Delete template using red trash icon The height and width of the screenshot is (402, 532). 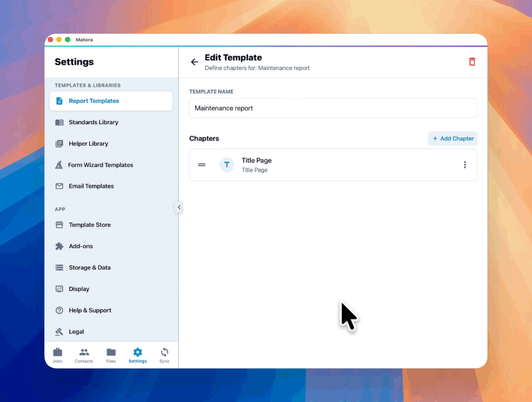pos(472,62)
